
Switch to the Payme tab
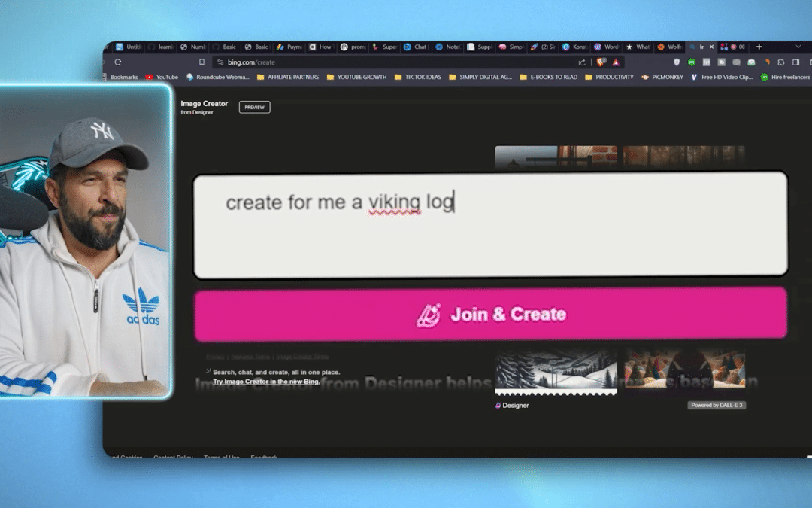(289, 47)
